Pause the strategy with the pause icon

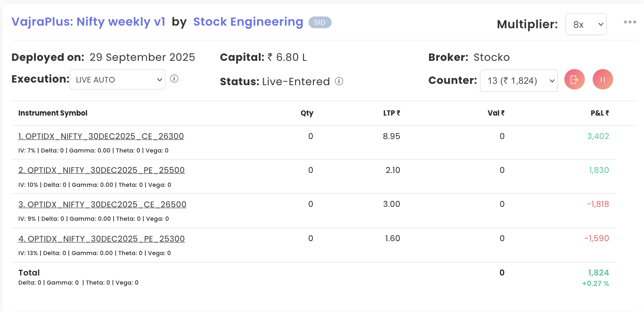pyautogui.click(x=603, y=80)
